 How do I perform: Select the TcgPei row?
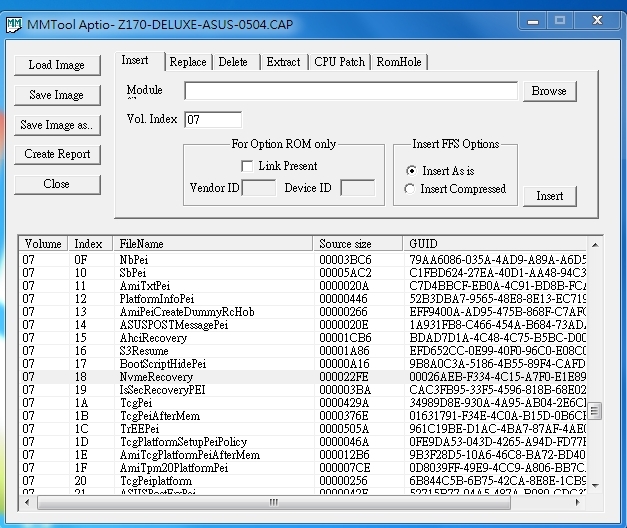303,403
